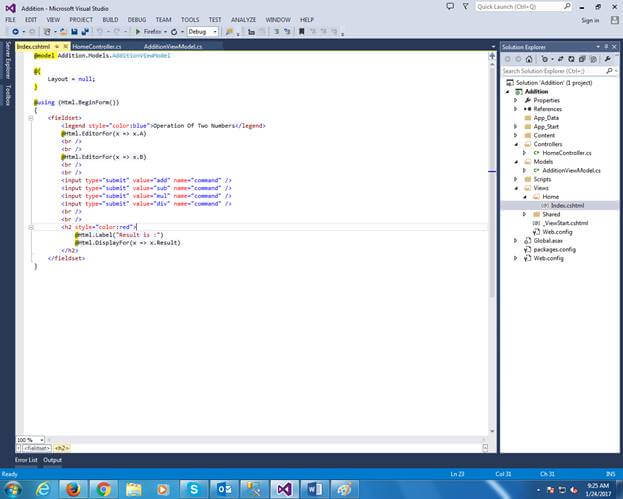Open the BUILD menu
Screen dimensions: 623x499
pos(110,19)
